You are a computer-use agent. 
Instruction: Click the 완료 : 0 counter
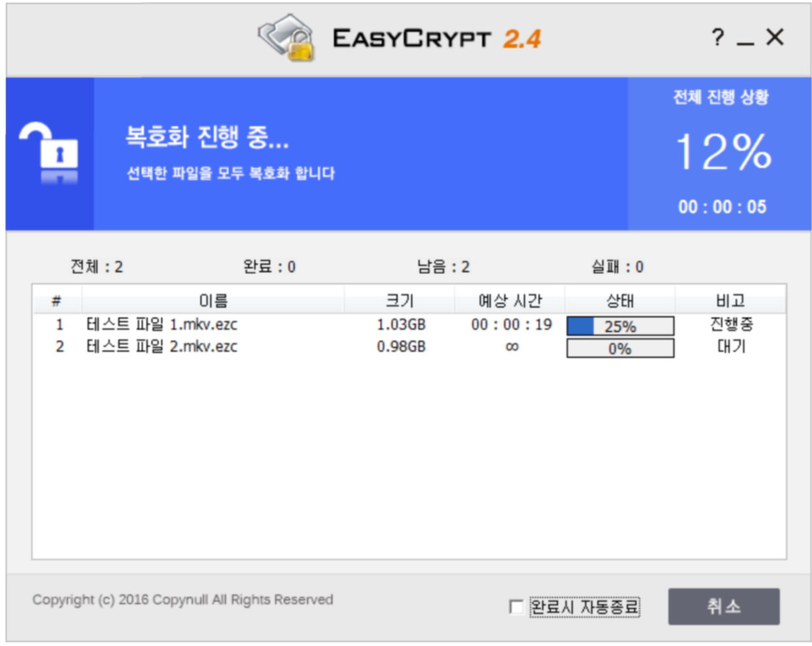(269, 266)
